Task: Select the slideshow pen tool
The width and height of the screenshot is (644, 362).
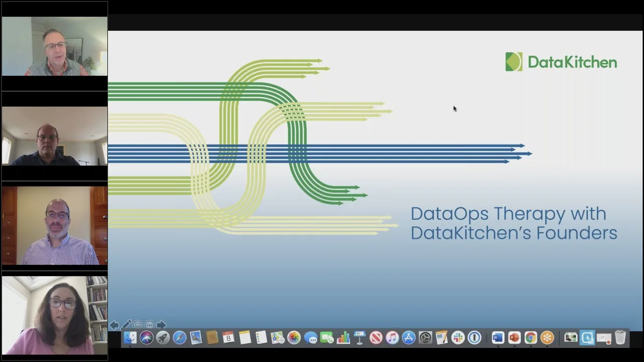Action: coord(126,325)
